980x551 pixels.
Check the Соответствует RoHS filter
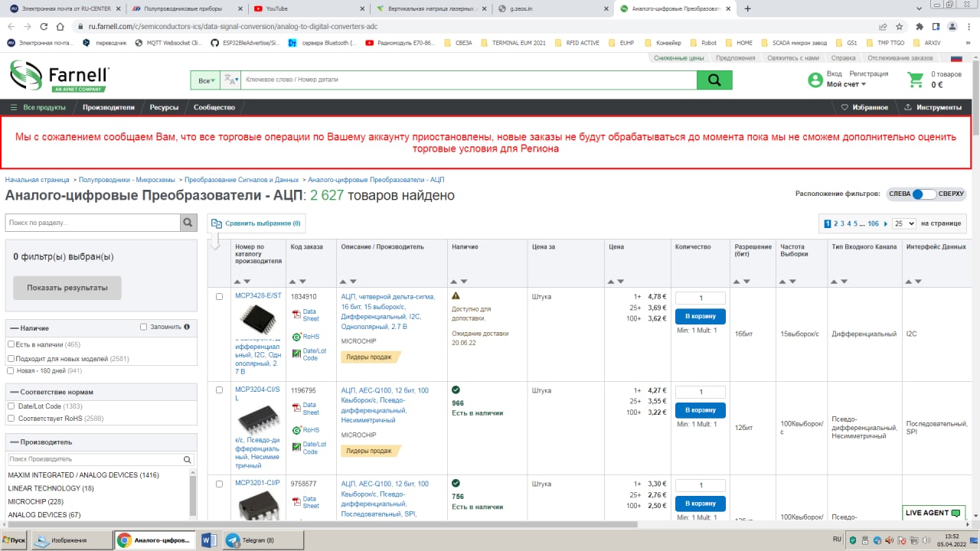[11, 419]
